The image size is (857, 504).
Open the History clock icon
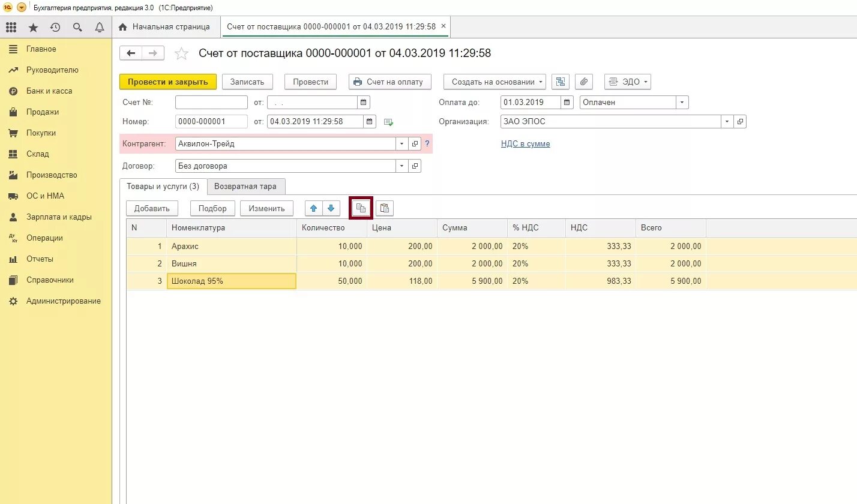[55, 27]
